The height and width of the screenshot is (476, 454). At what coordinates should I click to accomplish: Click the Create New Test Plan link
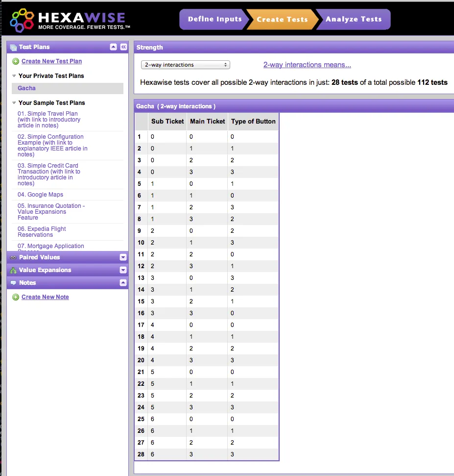(51, 61)
